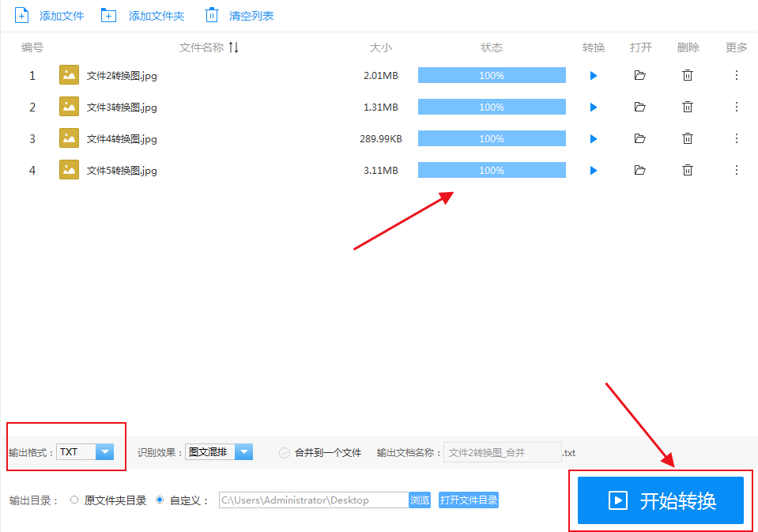This screenshot has width=758, height=532.
Task: Start conversion for 文件4转换图.jpg row
Action: (593, 139)
